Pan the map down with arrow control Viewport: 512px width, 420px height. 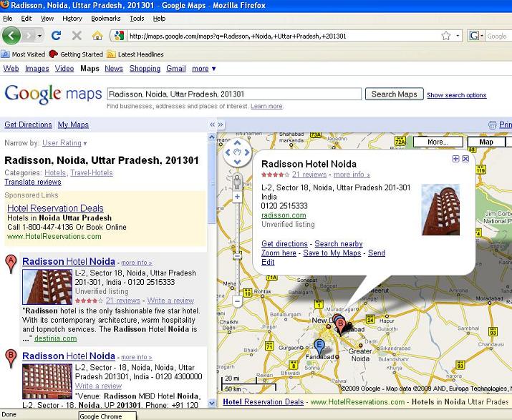pyautogui.click(x=238, y=162)
